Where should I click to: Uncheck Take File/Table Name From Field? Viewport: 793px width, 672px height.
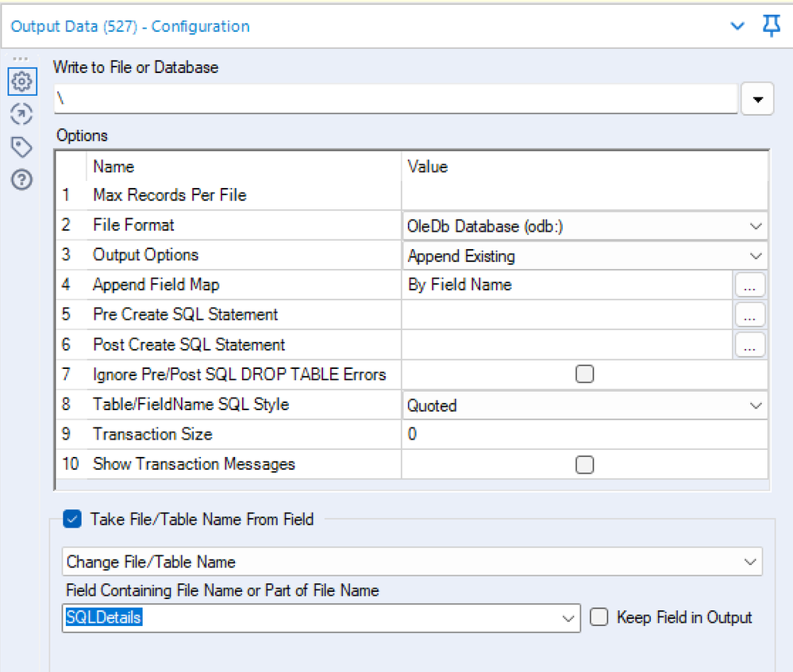click(72, 519)
